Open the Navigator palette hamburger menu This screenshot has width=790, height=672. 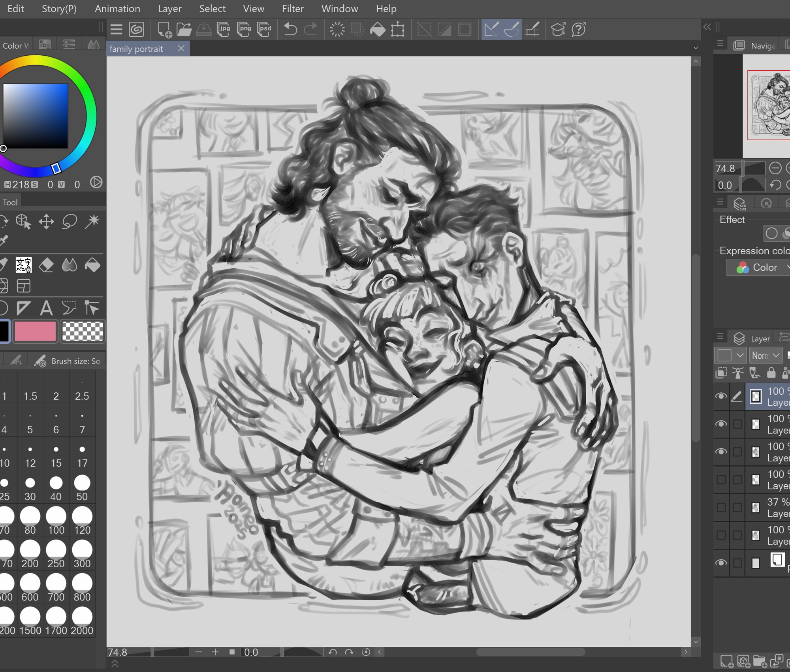(720, 43)
